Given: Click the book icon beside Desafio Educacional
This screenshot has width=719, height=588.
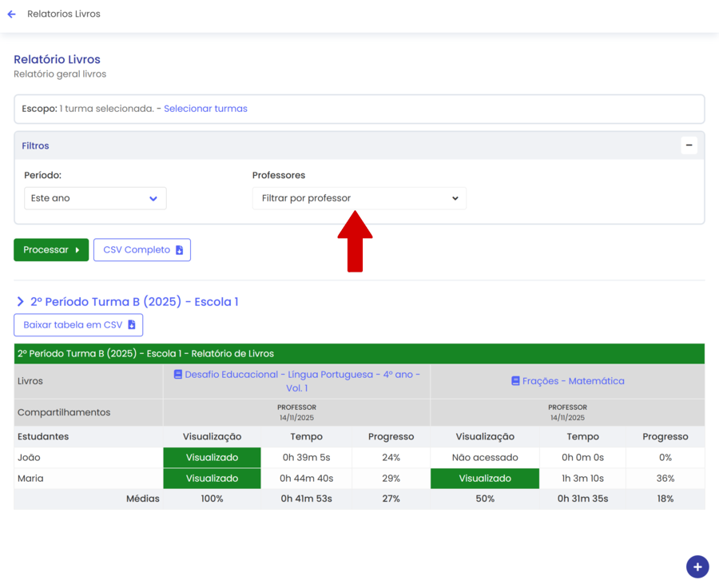Looking at the screenshot, I should 177,374.
